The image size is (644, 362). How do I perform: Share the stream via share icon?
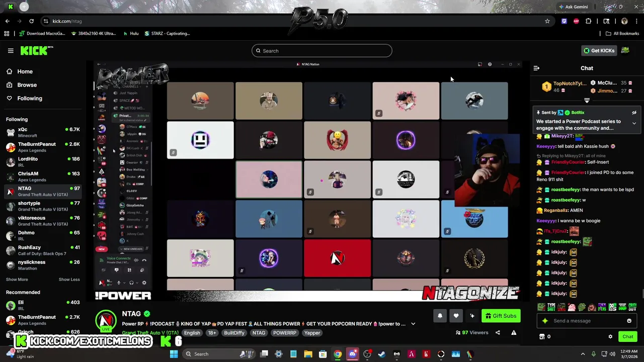(498, 332)
